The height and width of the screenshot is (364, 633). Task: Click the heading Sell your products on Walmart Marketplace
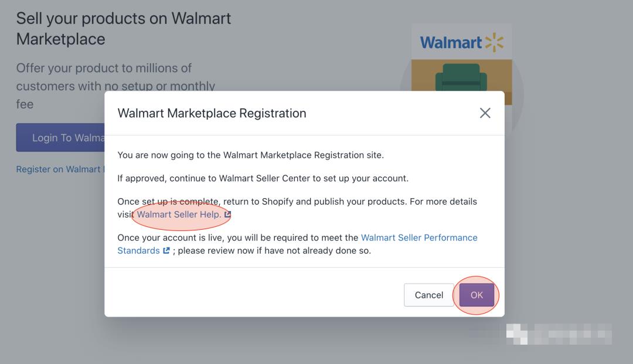[x=123, y=28]
